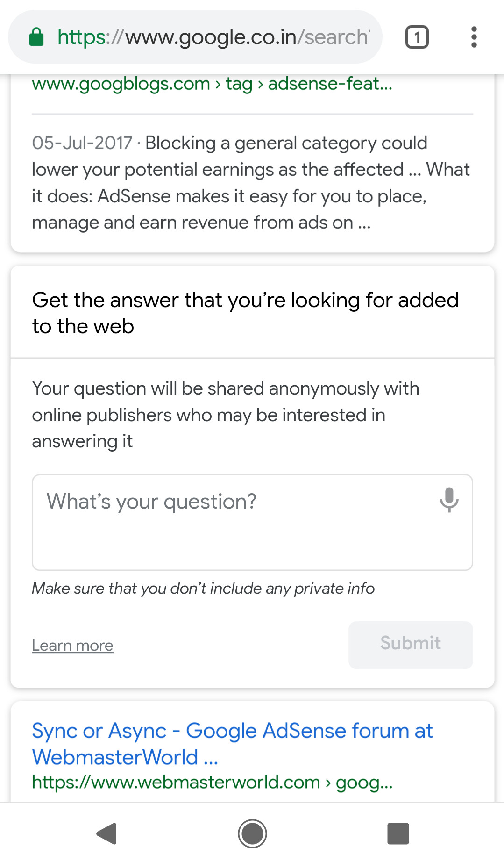
Task: Open the Learn more link
Action: [72, 645]
